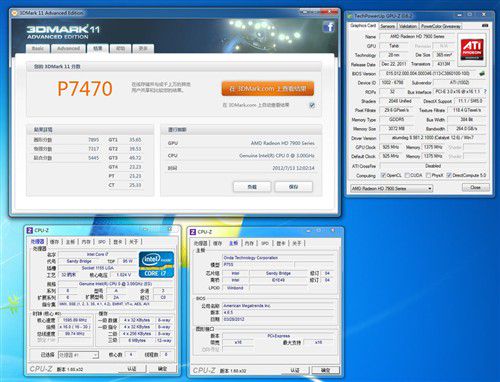Toggle the CUDA checkbox in GPU-Z
The image size is (500, 382).
tap(407, 175)
